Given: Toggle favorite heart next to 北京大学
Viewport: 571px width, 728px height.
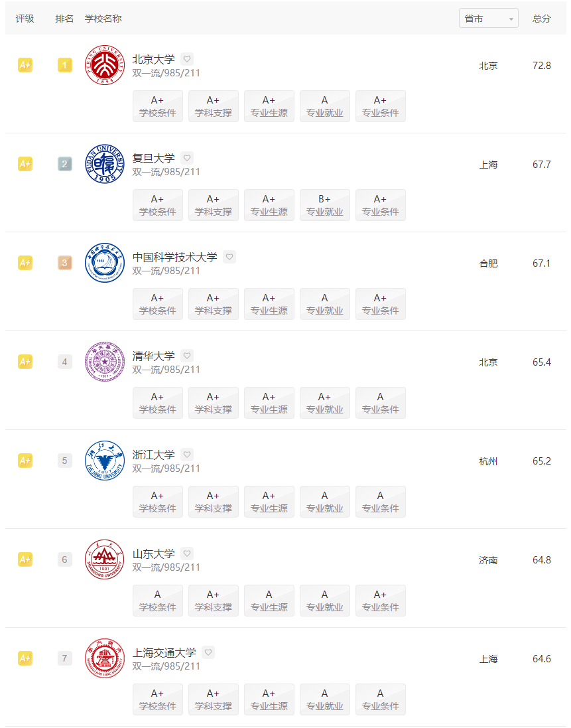Looking at the screenshot, I should click(x=187, y=59).
